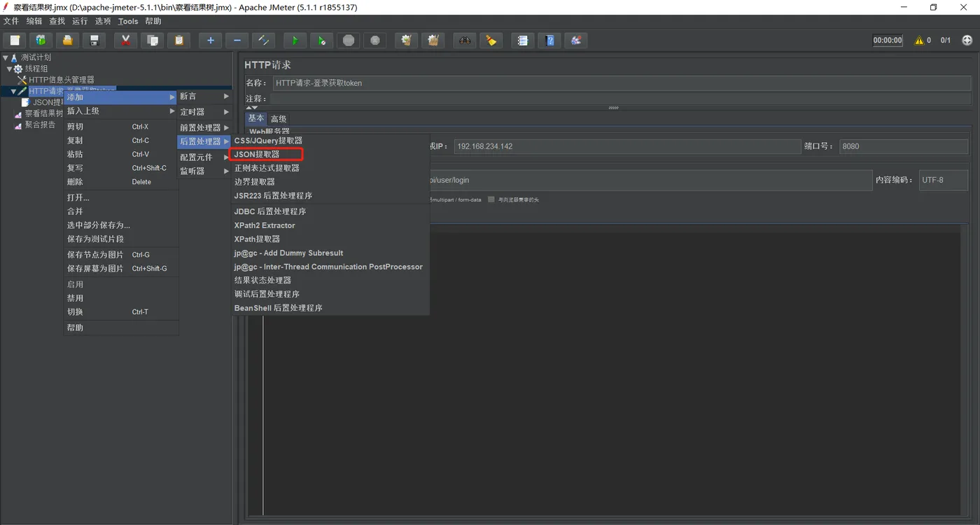Choose 边界提取器 from the submenu
Screen dimensions: 980x525
[254, 182]
